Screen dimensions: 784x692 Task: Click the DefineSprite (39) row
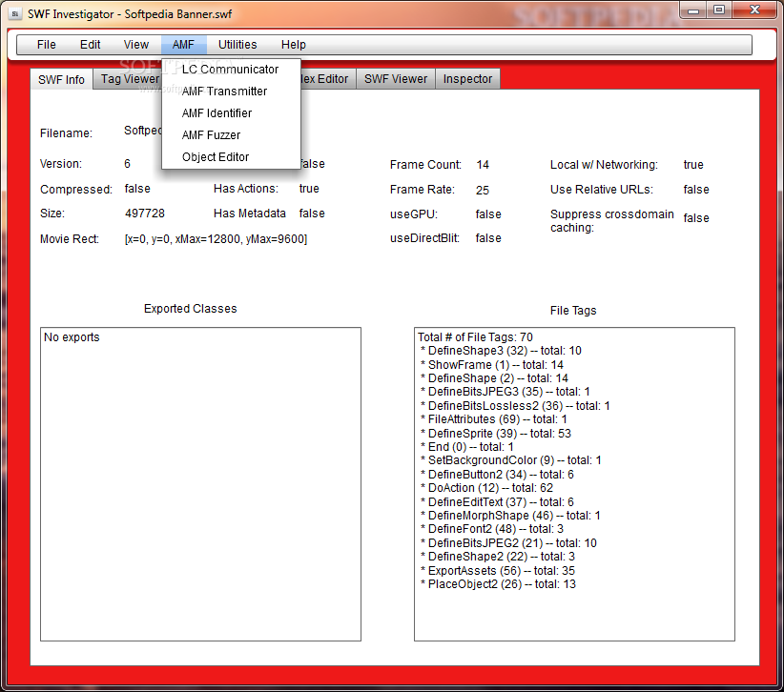pyautogui.click(x=496, y=433)
